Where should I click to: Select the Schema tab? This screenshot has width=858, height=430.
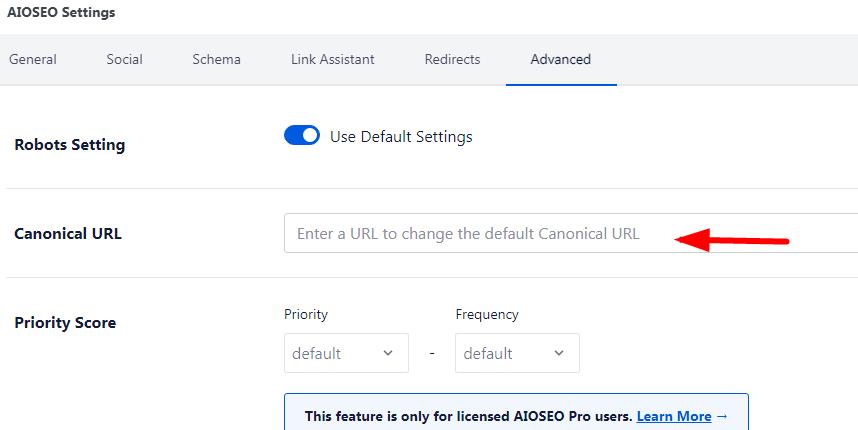(216, 59)
